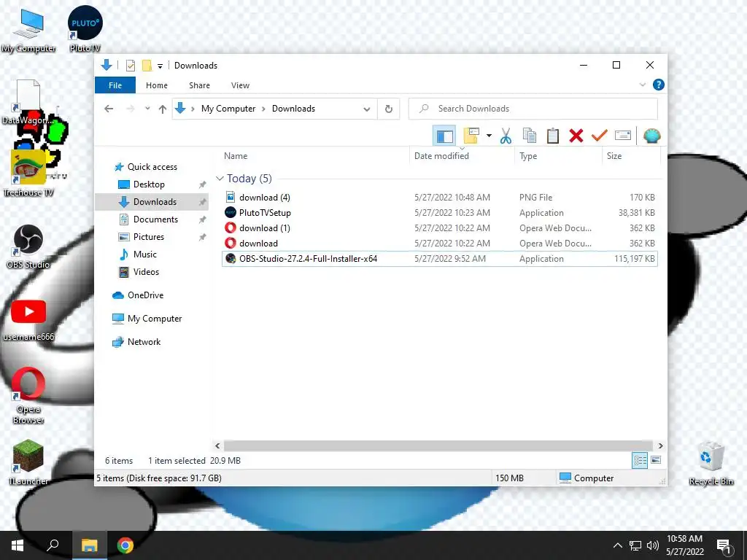Select the download (4) PNG file
Screen dimensions: 747x560
439,197
